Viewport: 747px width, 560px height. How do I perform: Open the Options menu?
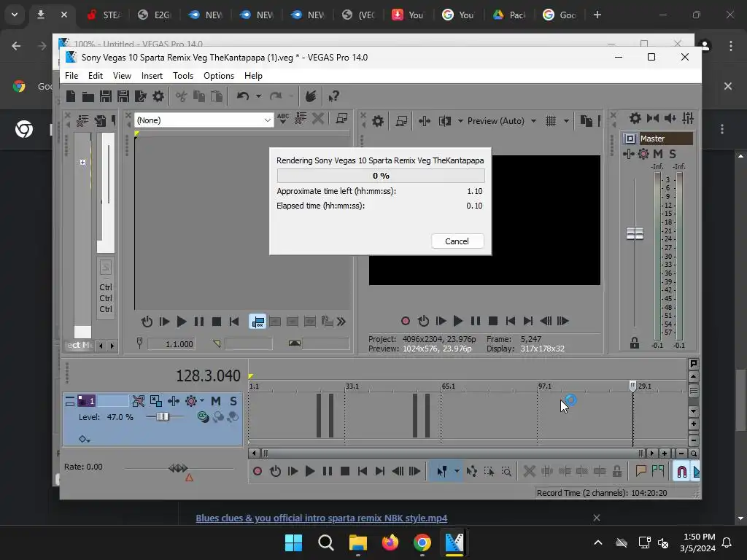219,76
